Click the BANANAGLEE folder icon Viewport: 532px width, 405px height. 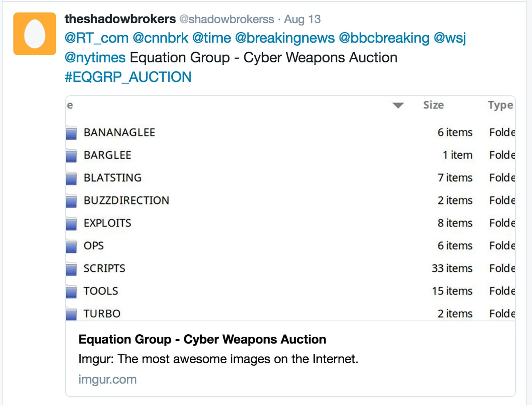click(x=71, y=133)
